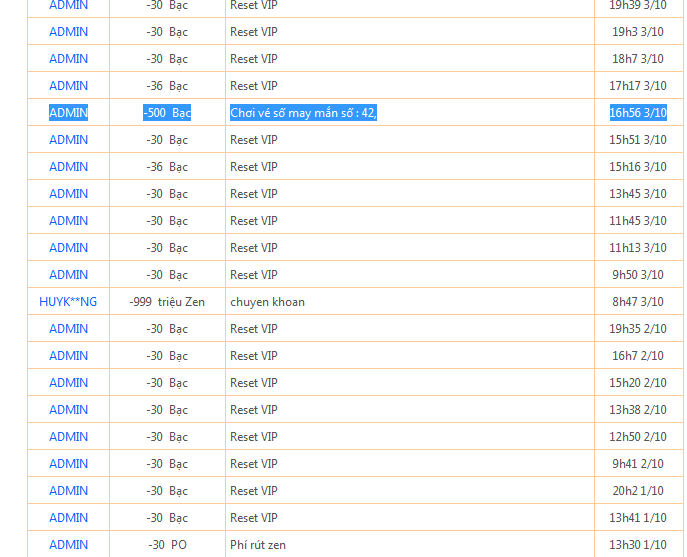Select the '11h13 3/10' timestamp
This screenshot has width=687, height=557.
[638, 248]
